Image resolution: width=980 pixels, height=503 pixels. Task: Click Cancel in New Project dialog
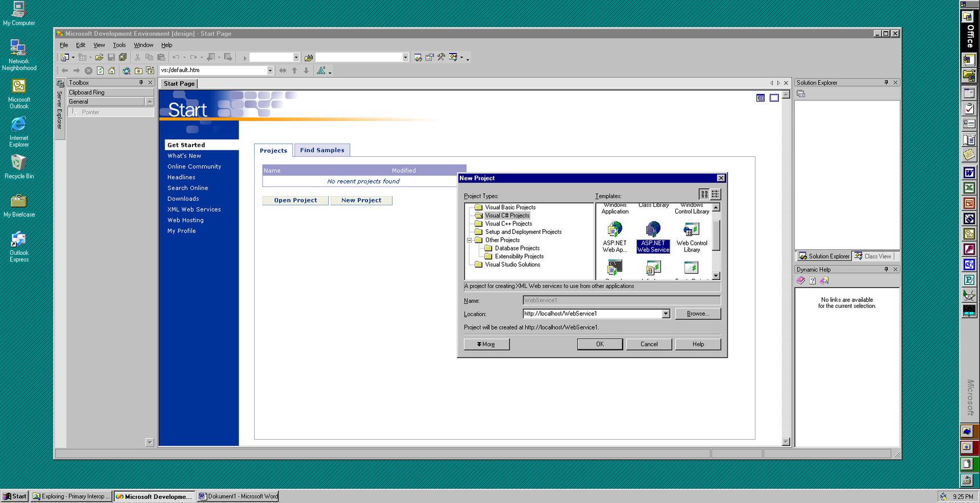pyautogui.click(x=649, y=344)
